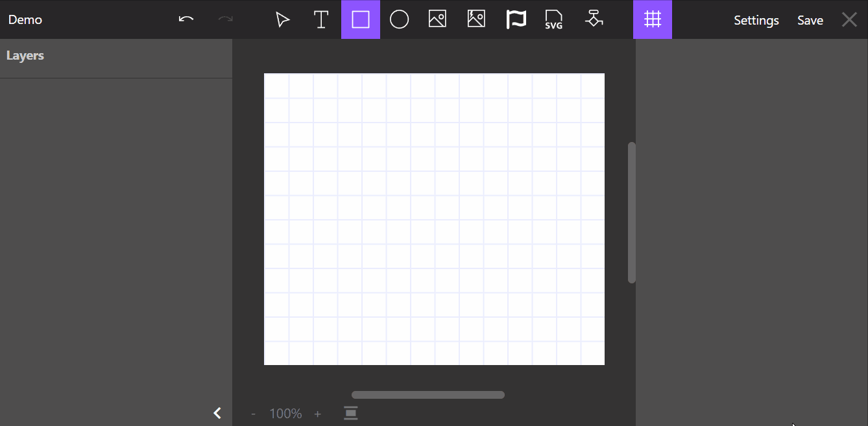Select the flag-shaped tool icon

tap(516, 19)
